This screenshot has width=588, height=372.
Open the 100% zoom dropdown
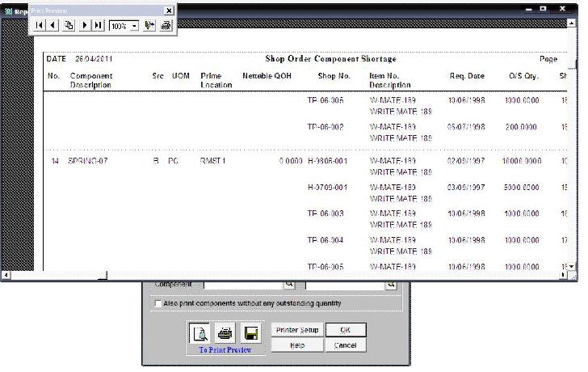pyautogui.click(x=134, y=25)
